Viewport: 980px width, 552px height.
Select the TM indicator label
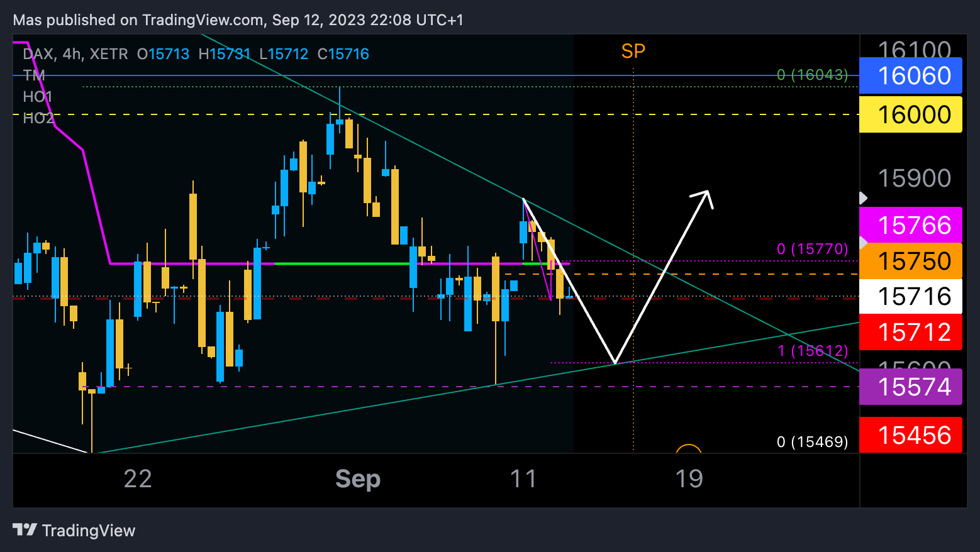[34, 75]
